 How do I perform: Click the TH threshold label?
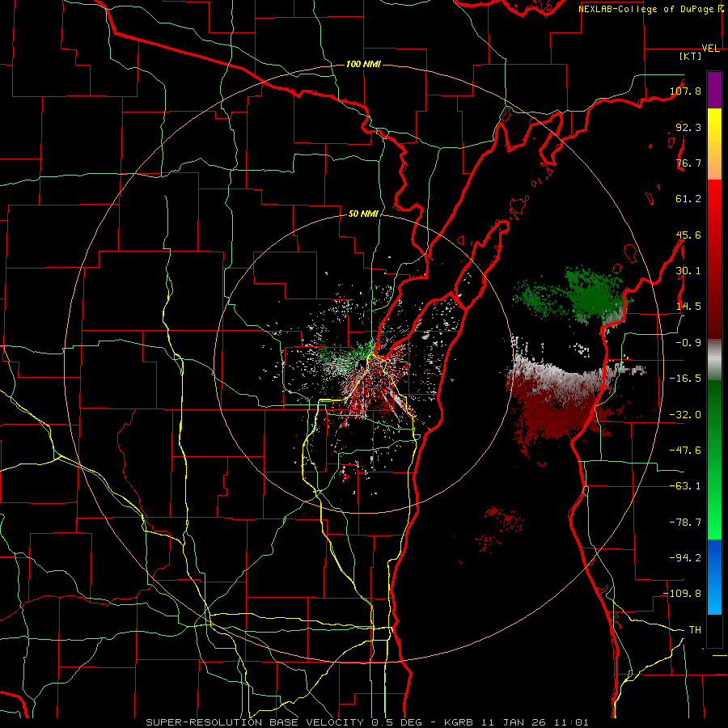695,630
